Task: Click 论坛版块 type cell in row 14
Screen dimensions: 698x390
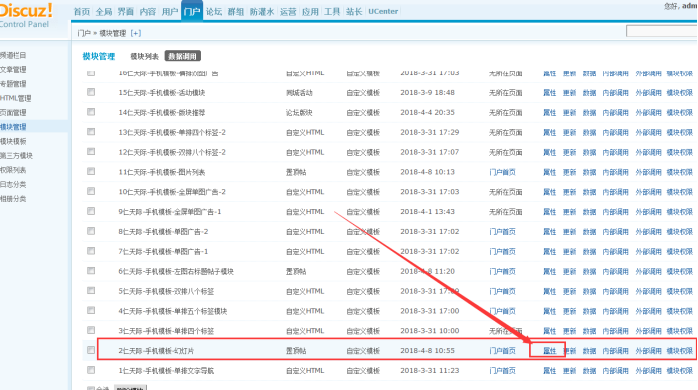Action: point(299,113)
